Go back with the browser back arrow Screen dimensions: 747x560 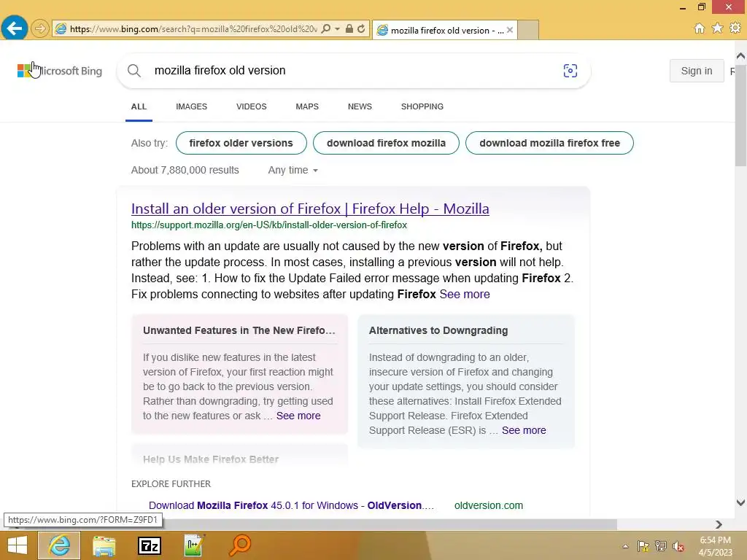(15, 28)
